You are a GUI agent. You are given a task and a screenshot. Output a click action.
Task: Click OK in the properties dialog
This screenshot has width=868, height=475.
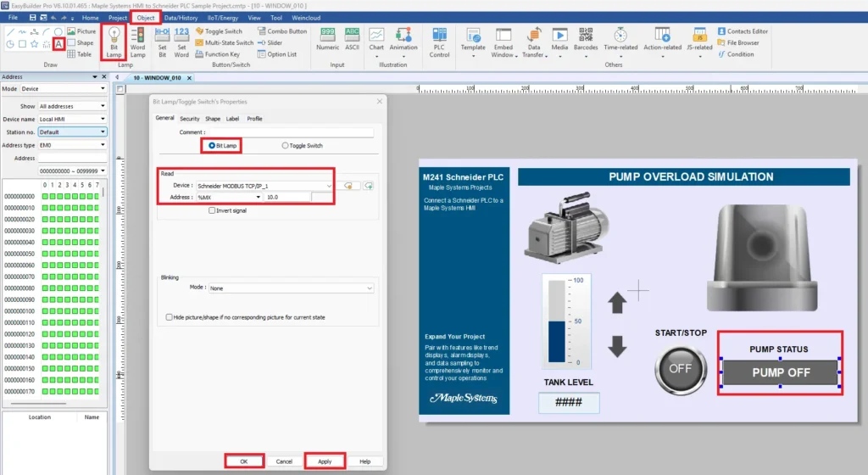point(244,461)
